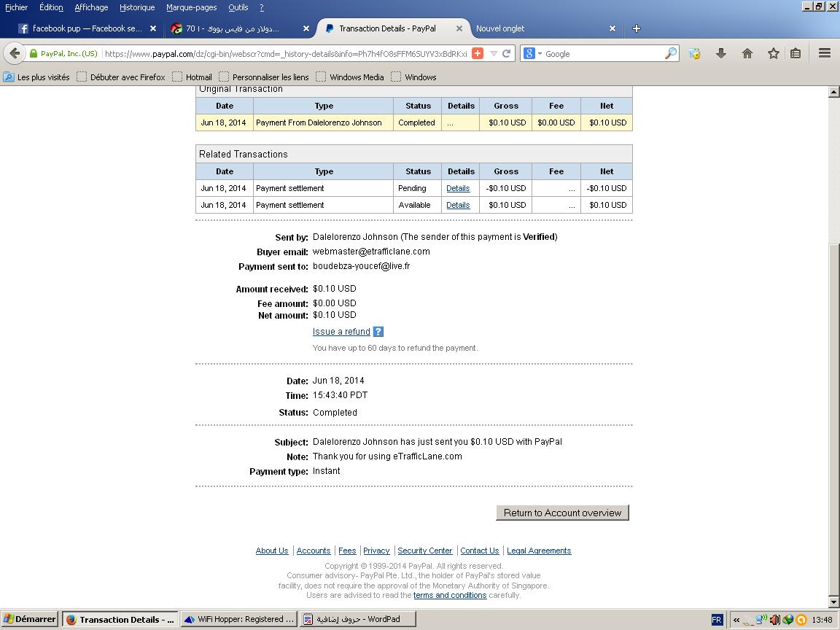
Task: Click the Débuter avec Firefox bookmark
Action: click(x=121, y=77)
